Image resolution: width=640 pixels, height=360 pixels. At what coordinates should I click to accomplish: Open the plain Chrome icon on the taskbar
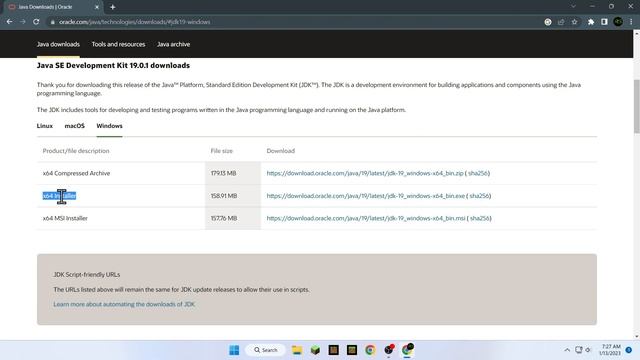370,350
